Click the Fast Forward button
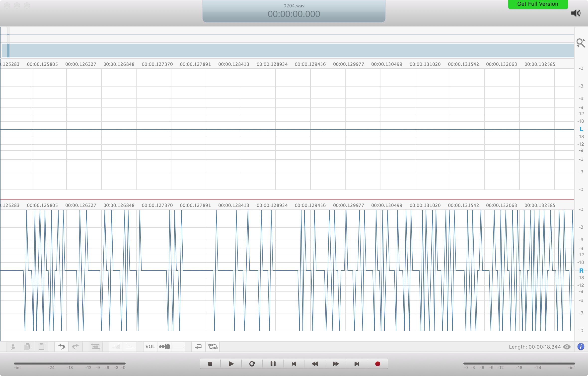Viewport: 588px width, 376px height. [336, 364]
